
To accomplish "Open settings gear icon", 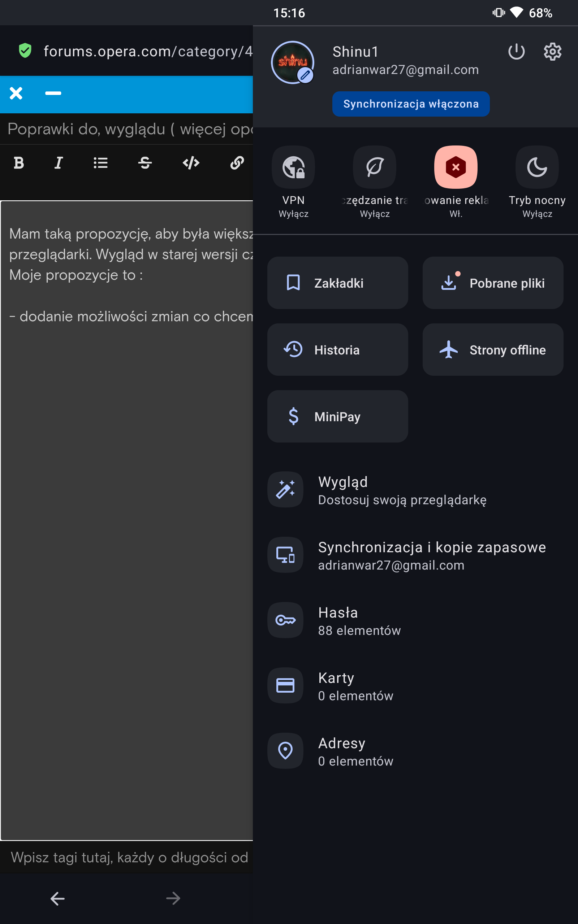I will (552, 52).
